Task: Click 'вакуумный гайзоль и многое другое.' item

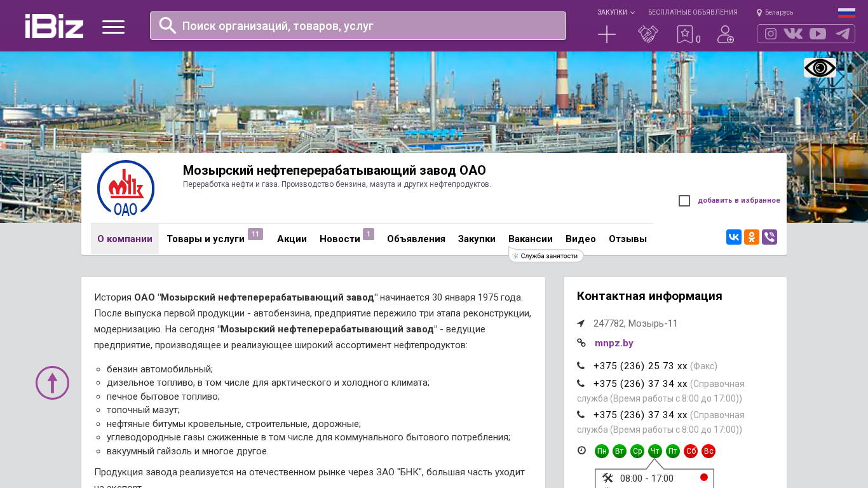Action: tap(187, 451)
